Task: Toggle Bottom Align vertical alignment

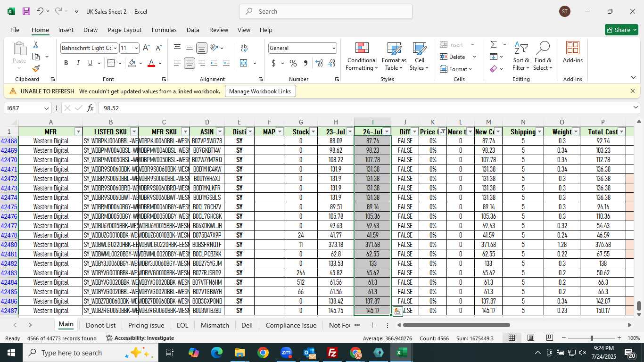Action: pos(202,48)
